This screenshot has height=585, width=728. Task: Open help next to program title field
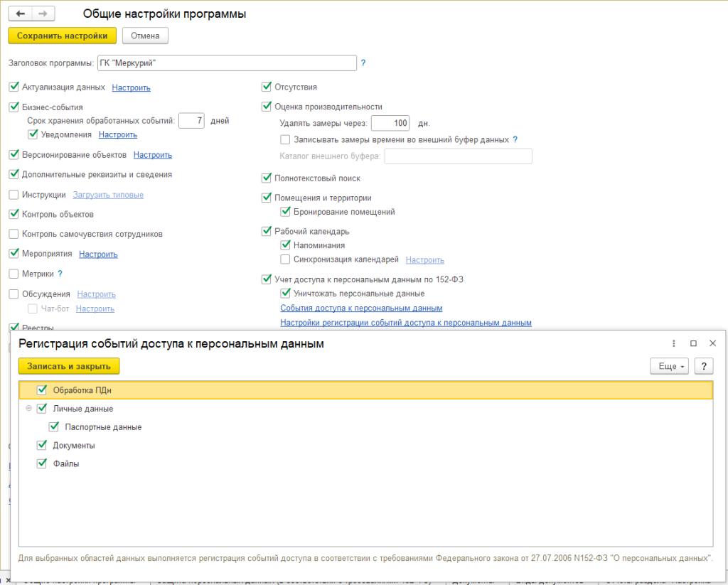pyautogui.click(x=363, y=63)
